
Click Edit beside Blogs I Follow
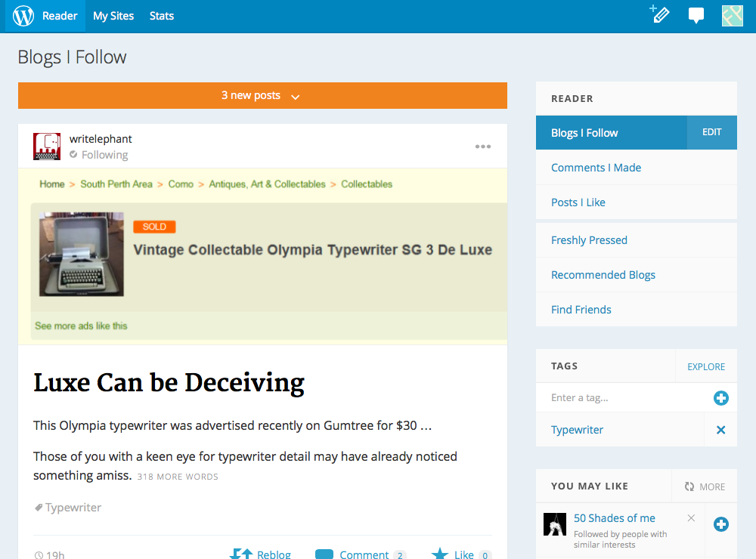click(711, 132)
